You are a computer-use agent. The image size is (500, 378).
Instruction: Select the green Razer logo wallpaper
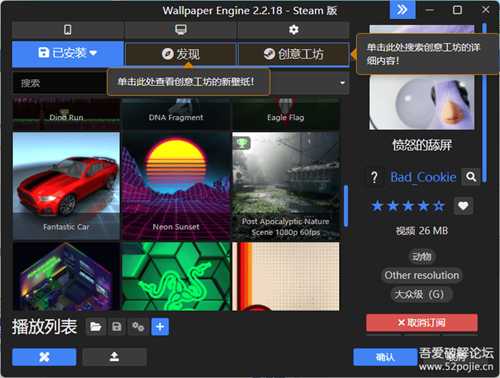click(176, 276)
